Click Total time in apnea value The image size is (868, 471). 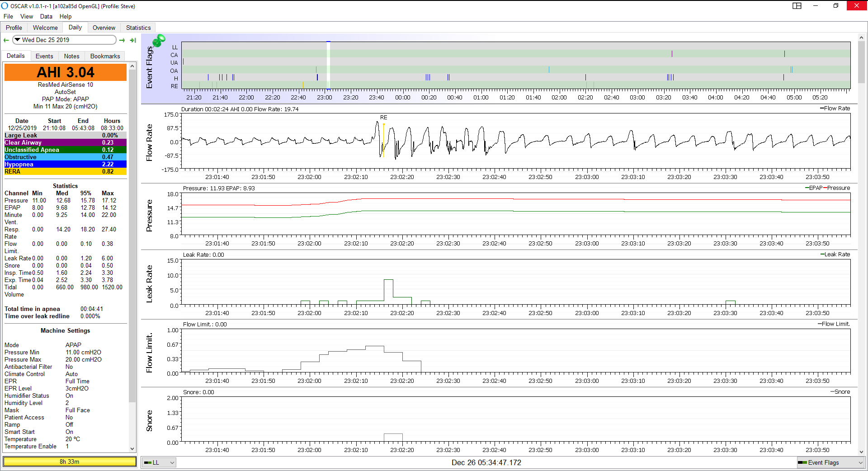tap(92, 309)
